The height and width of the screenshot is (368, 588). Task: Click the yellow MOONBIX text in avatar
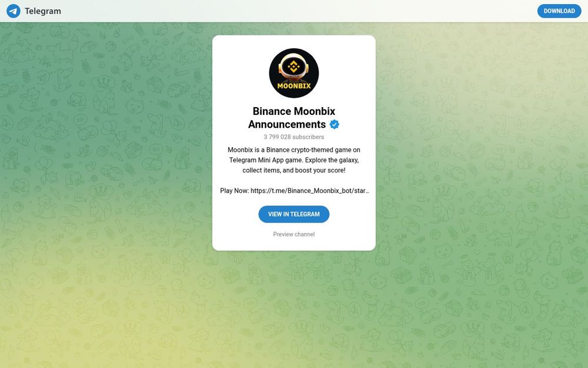point(294,85)
